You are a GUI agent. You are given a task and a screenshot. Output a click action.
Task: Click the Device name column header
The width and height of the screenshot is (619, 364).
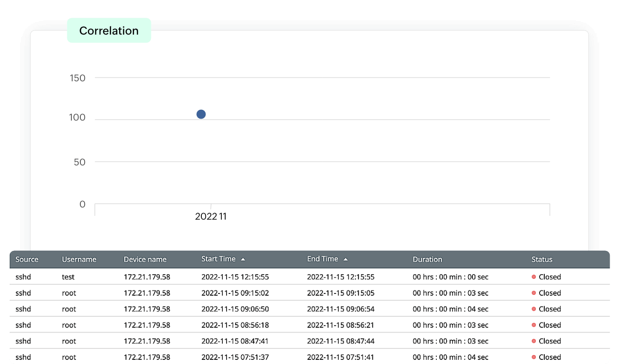point(145,259)
